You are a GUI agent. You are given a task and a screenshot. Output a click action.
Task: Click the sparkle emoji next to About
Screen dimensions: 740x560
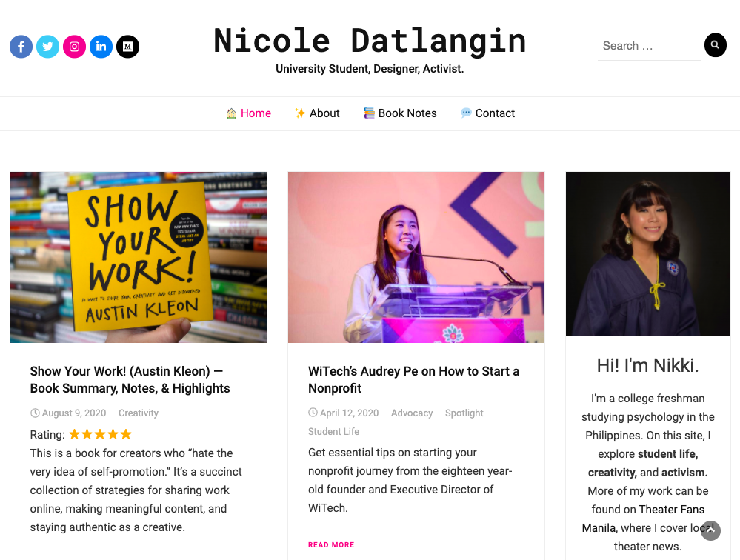pos(300,113)
